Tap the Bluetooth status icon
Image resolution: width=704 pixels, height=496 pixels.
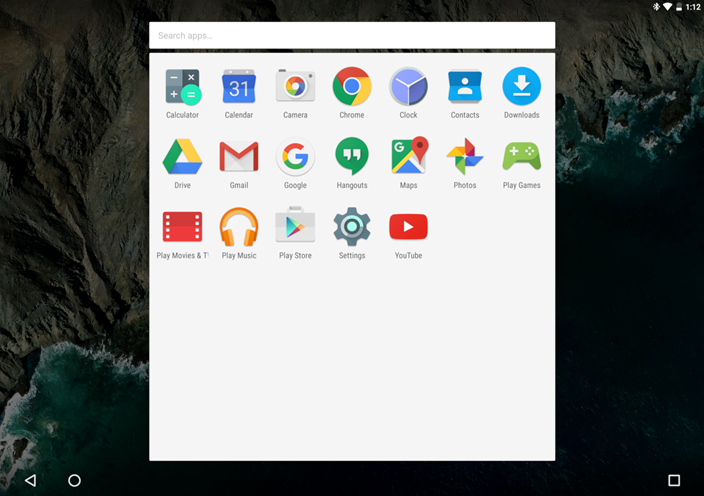tap(656, 6)
